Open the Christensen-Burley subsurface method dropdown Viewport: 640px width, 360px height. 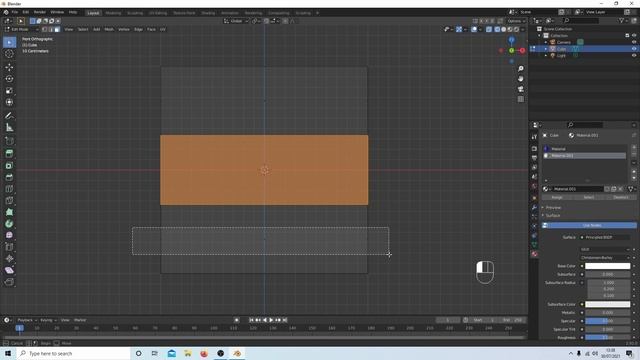click(605, 258)
